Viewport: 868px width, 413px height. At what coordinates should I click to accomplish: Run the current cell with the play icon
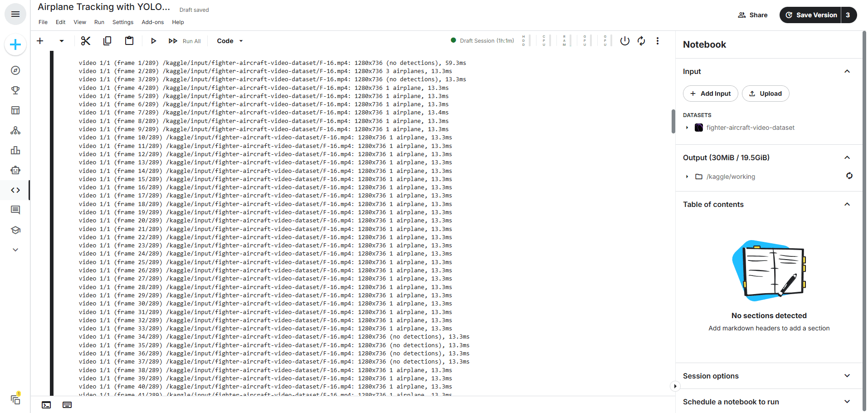(154, 41)
